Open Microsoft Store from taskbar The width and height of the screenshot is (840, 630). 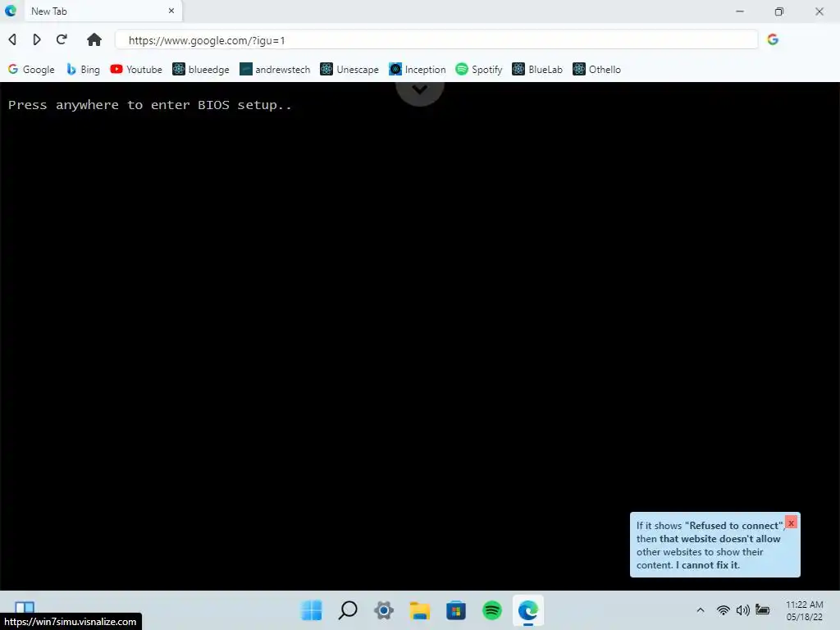click(456, 610)
